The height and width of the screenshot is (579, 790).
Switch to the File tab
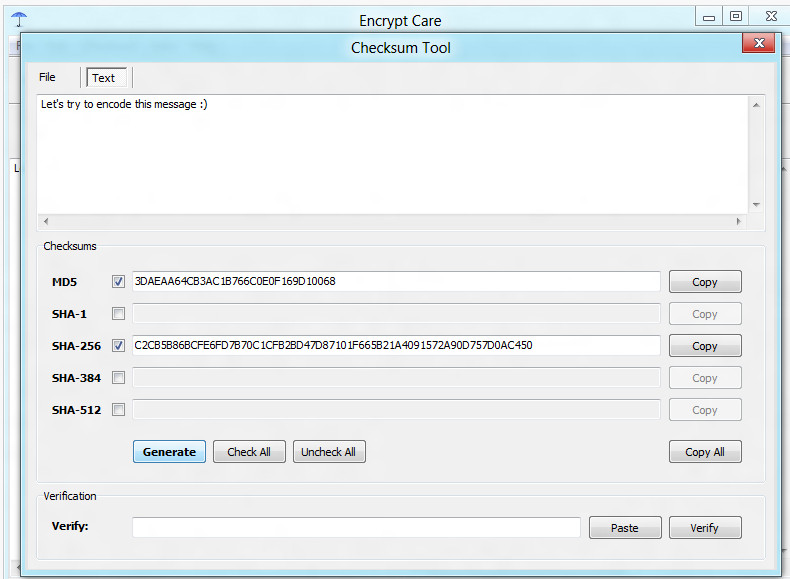pos(47,77)
